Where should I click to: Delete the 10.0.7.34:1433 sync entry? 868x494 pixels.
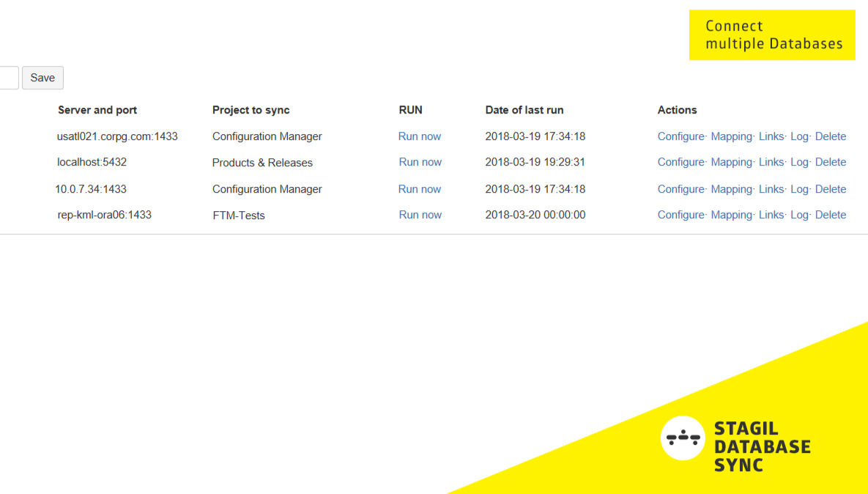coord(830,188)
